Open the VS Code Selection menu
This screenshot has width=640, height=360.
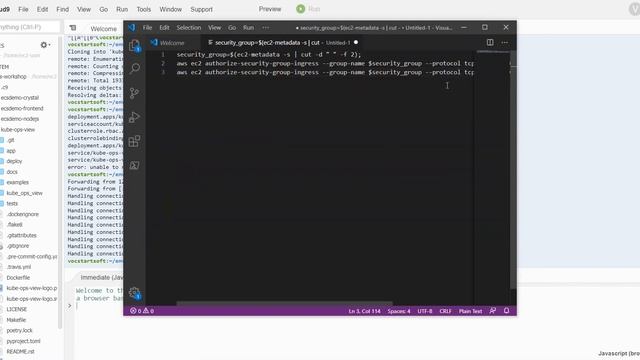click(189, 28)
